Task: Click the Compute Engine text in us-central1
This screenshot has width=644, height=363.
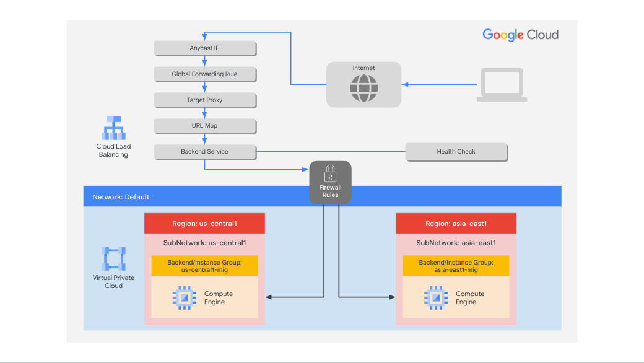Action: (x=219, y=298)
